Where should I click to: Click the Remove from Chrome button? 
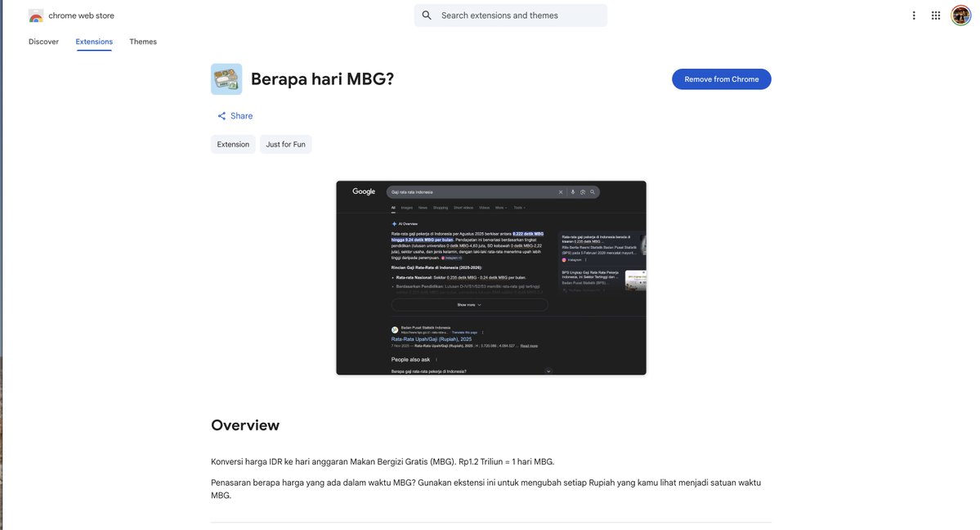pos(722,78)
